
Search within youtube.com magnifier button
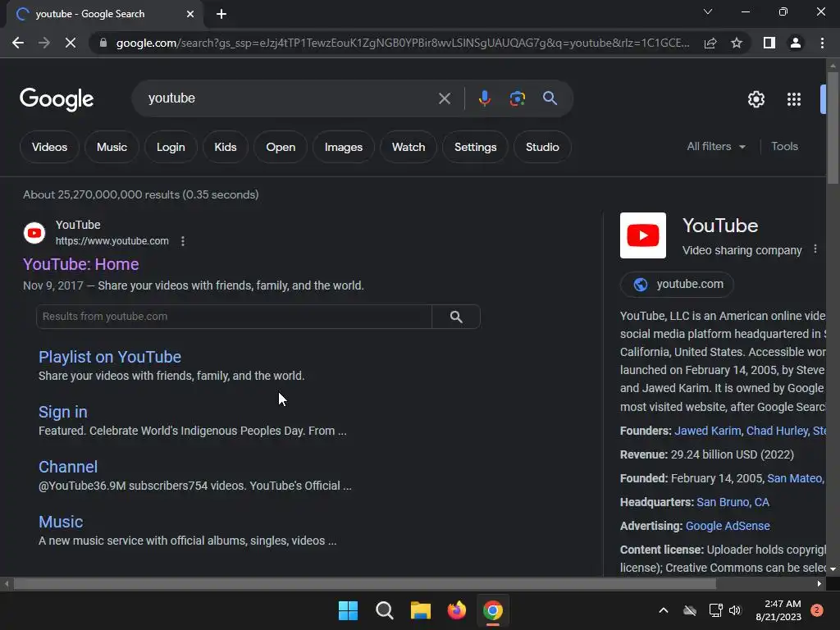[x=456, y=317]
